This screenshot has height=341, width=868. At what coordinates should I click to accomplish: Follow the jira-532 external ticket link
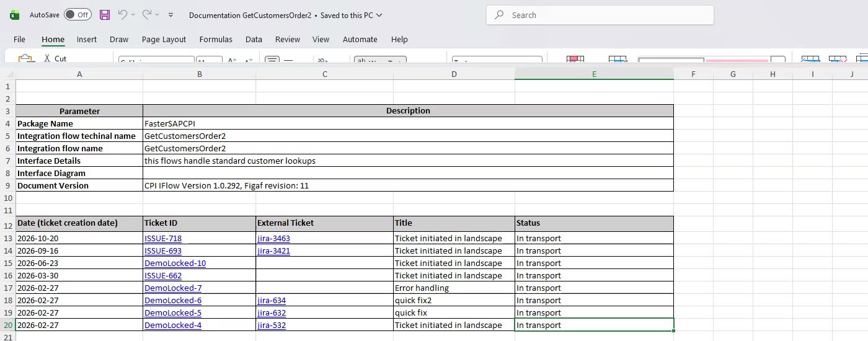tap(272, 325)
